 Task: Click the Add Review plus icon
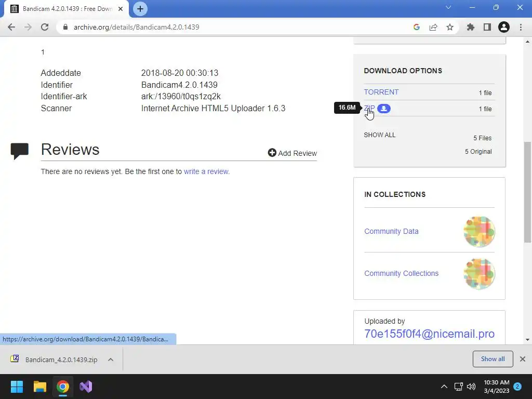click(x=272, y=153)
